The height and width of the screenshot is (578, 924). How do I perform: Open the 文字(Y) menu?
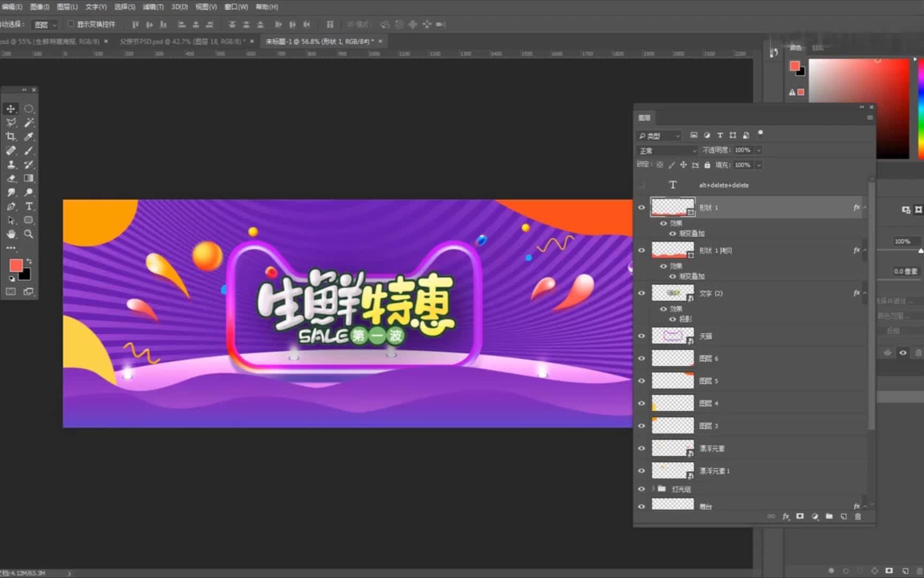96,7
